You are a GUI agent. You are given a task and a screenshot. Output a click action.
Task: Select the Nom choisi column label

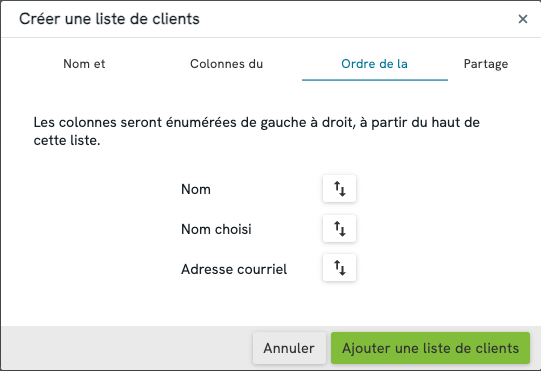tap(216, 229)
